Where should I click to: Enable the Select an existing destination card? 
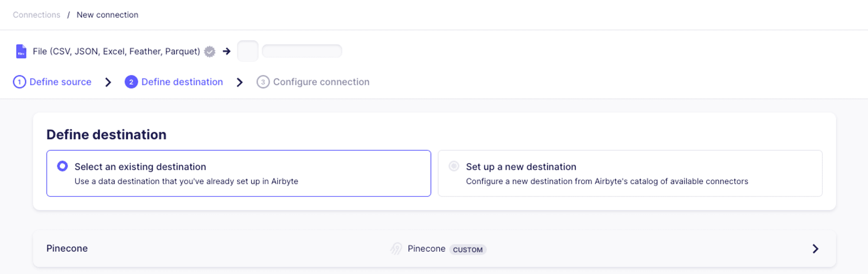239,173
